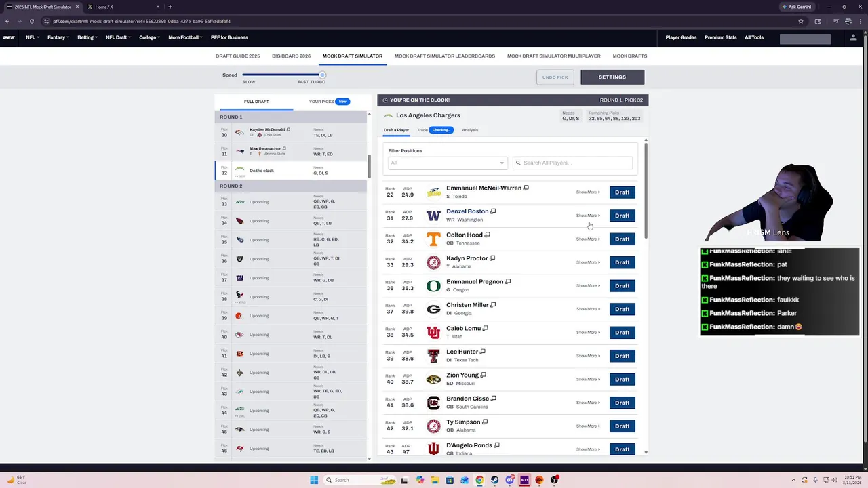This screenshot has height=488, width=868.
Task: Open Mock Draft Simulator Multiplayer tab
Action: [x=554, y=56]
